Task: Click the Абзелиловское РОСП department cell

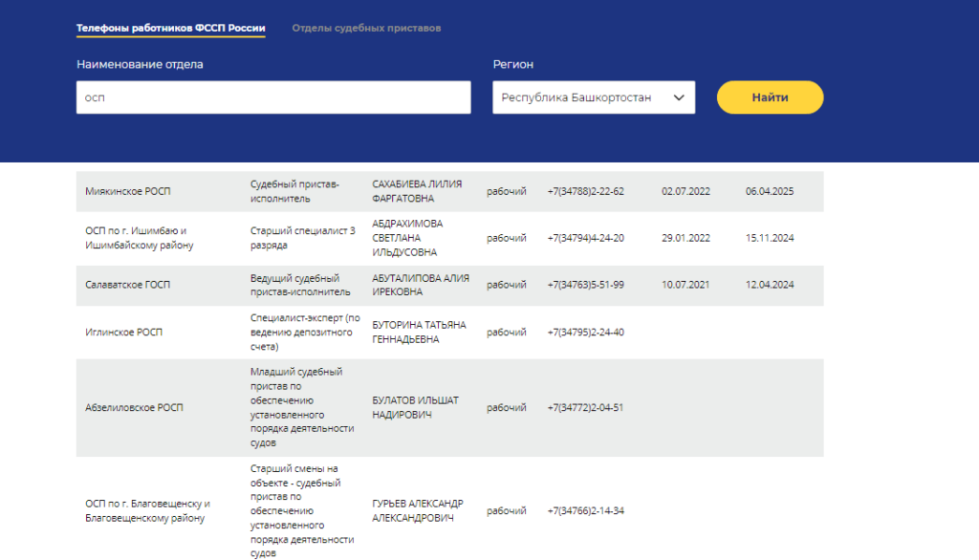Action: click(134, 407)
